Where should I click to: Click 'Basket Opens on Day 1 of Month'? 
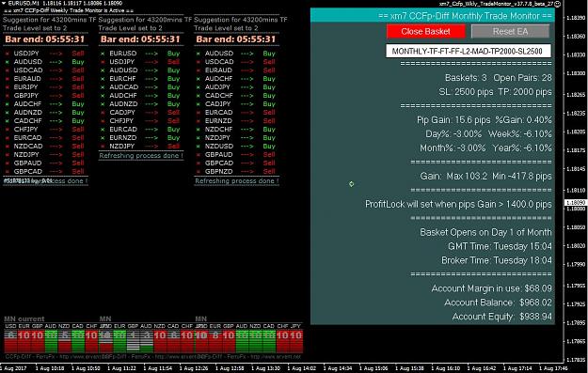[x=486, y=233]
